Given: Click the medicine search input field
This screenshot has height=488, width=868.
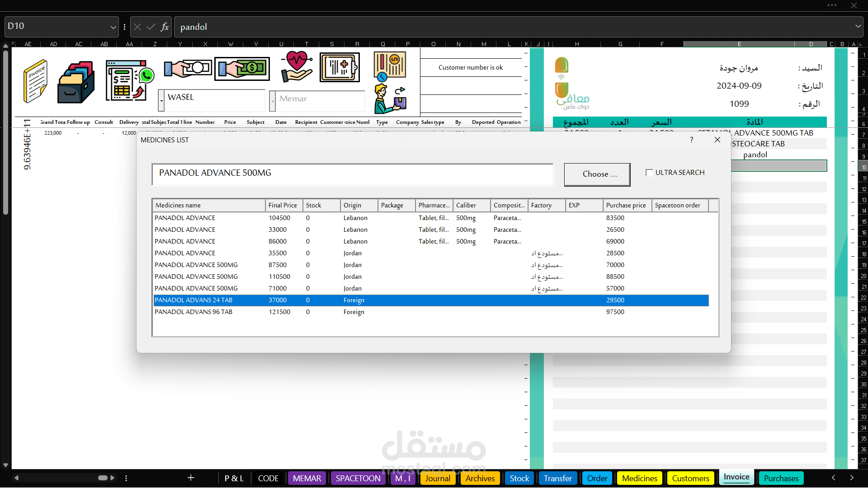Looking at the screenshot, I should pos(353,174).
